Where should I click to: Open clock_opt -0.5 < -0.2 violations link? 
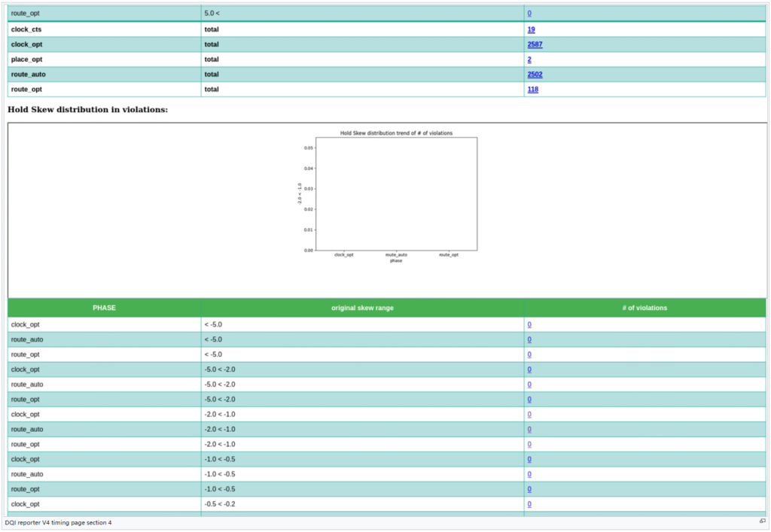(x=529, y=504)
